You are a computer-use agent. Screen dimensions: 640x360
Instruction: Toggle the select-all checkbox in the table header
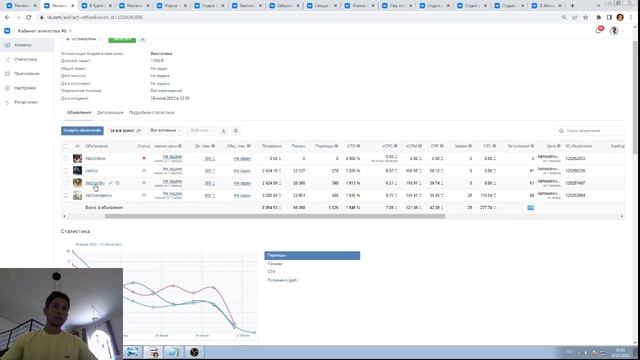point(66,146)
